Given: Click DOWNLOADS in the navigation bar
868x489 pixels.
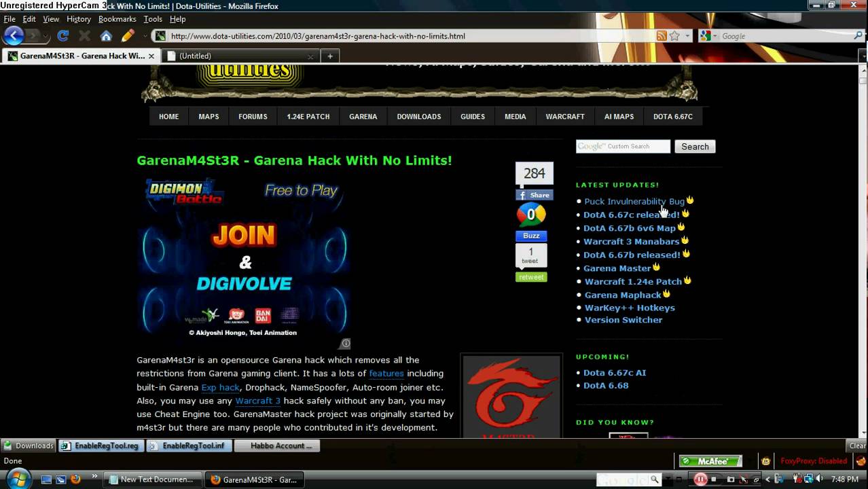Looking at the screenshot, I should coord(419,117).
